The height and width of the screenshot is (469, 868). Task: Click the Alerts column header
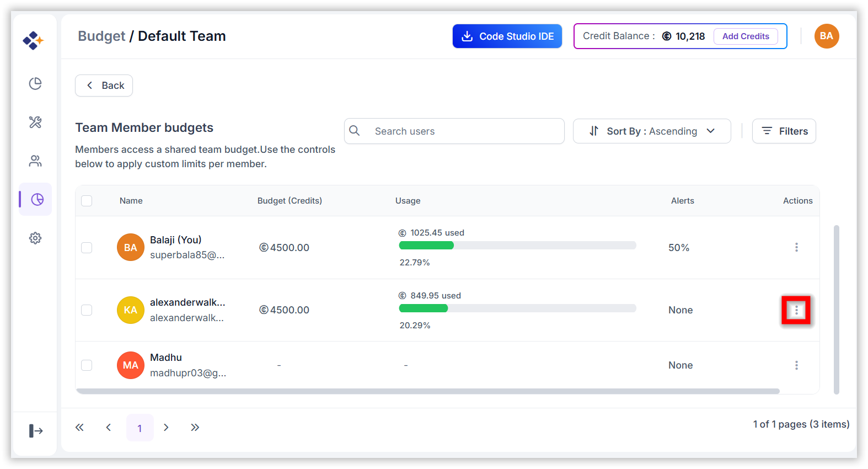click(x=683, y=201)
